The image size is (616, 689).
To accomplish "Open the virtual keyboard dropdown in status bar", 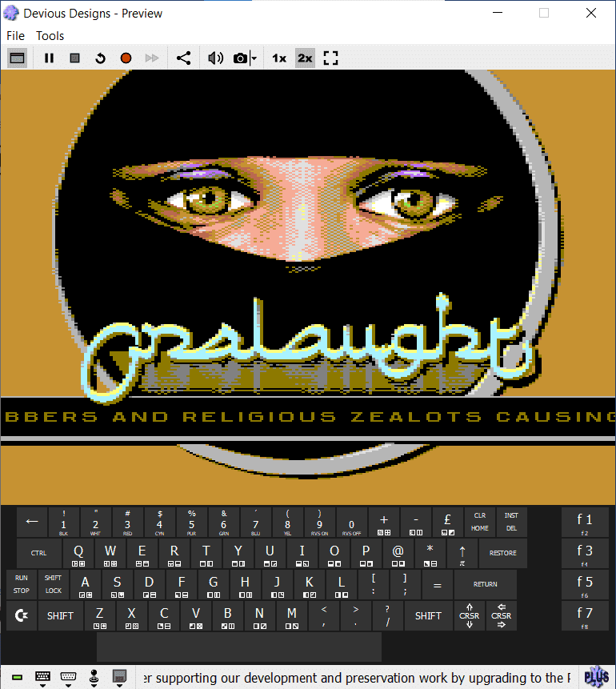I will pos(42,678).
